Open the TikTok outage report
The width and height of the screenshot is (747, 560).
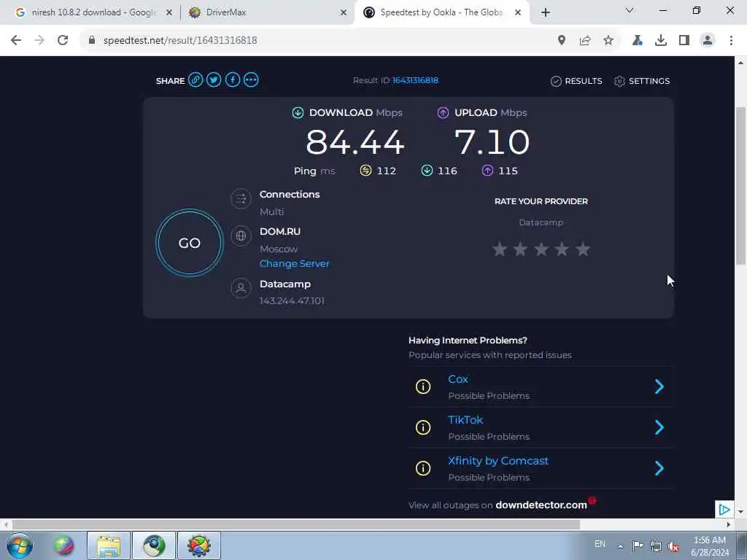465,420
